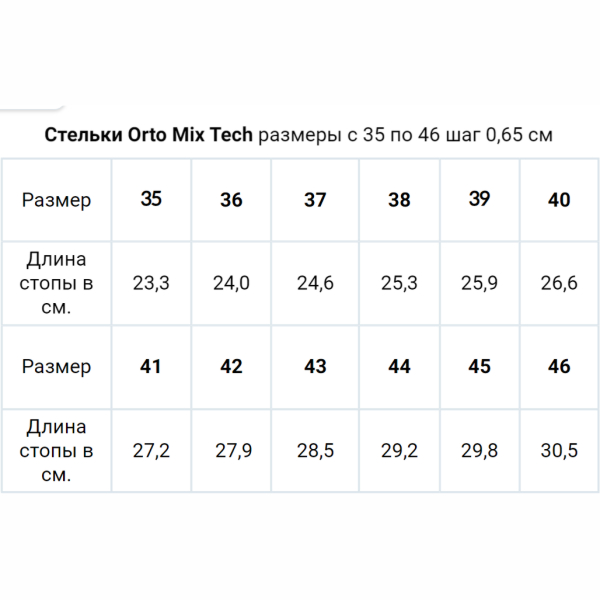
Task: Select the 28,5 foot length value
Action: pos(316,450)
